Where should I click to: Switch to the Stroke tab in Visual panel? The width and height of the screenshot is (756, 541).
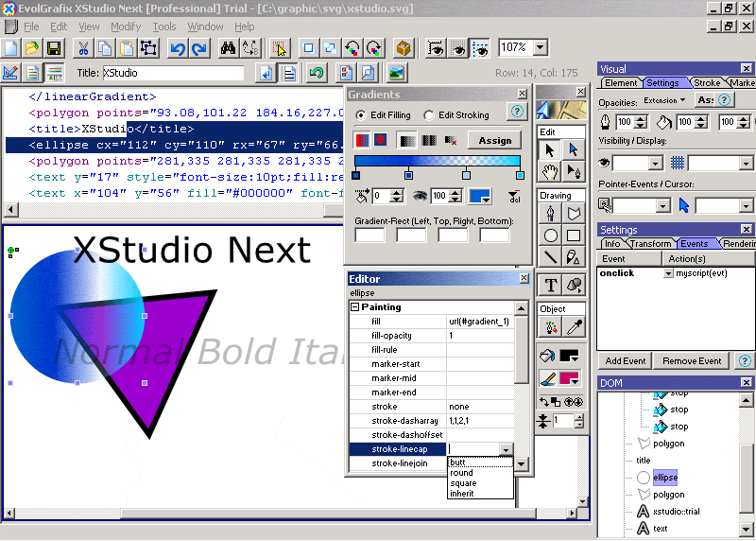click(x=707, y=83)
